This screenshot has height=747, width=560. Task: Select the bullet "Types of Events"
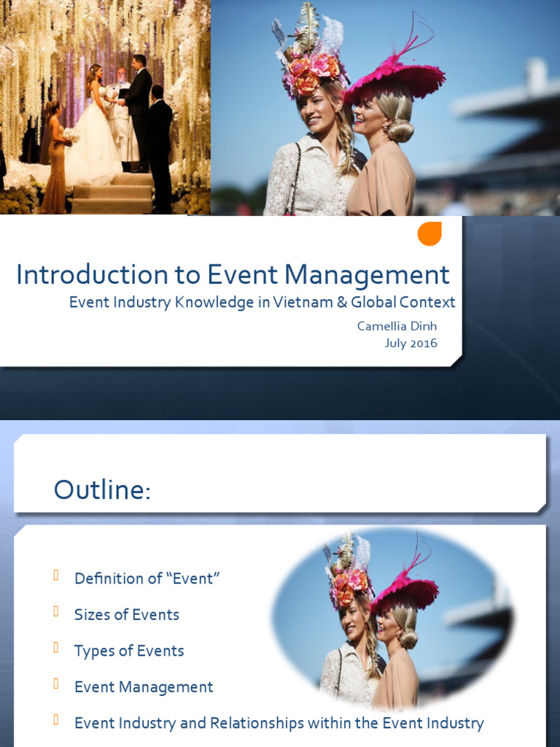click(x=129, y=651)
